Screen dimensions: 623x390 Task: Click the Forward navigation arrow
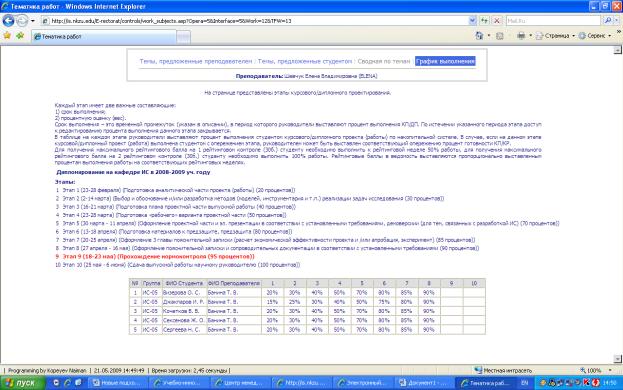click(22, 21)
